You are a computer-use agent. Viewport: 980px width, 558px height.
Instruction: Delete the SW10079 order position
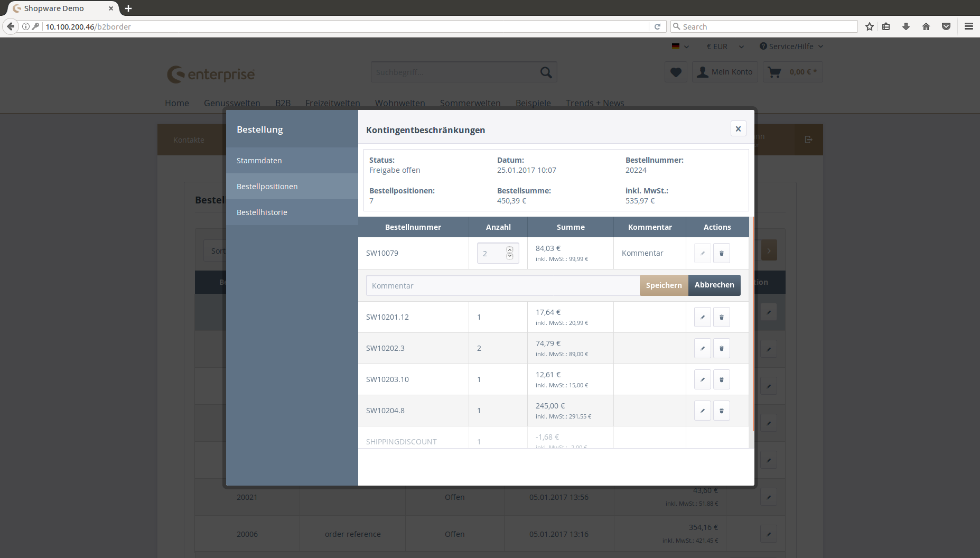(721, 253)
